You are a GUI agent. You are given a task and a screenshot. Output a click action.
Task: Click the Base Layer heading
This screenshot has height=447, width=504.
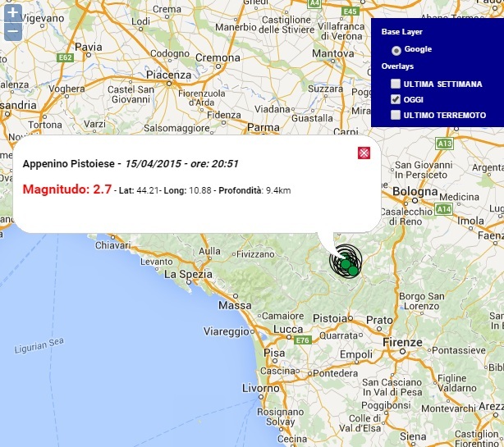pyautogui.click(x=401, y=32)
